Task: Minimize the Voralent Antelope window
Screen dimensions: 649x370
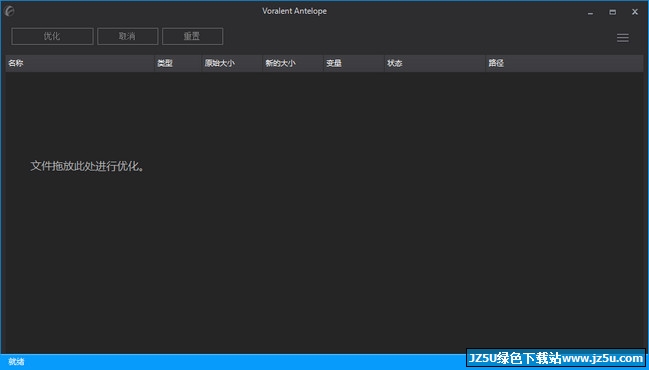Action: [590, 12]
